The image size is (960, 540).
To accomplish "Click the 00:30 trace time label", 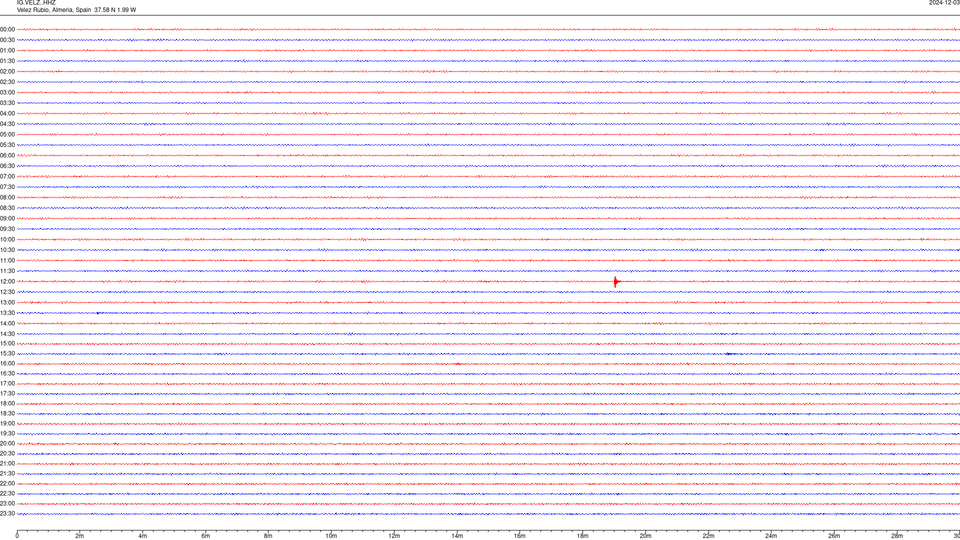I will pyautogui.click(x=7, y=40).
